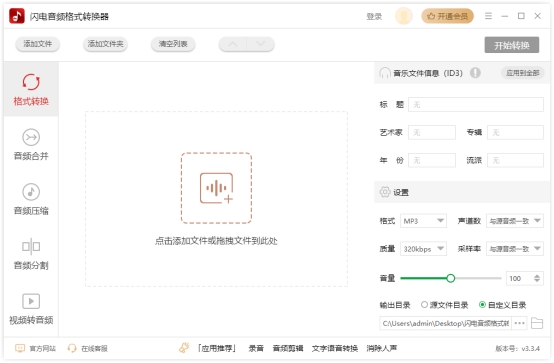The height and width of the screenshot is (363, 554).
Task: Browse output path with the ellipsis button
Action: (x=519, y=323)
